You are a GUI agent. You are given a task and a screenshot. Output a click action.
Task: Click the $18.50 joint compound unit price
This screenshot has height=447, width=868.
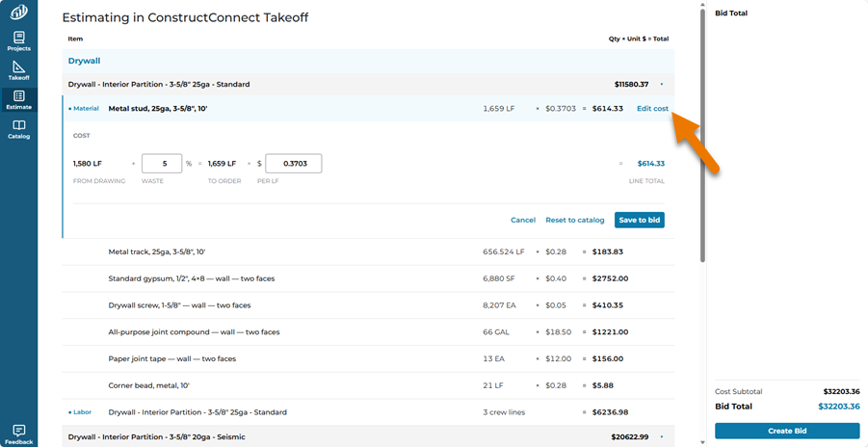pyautogui.click(x=559, y=332)
